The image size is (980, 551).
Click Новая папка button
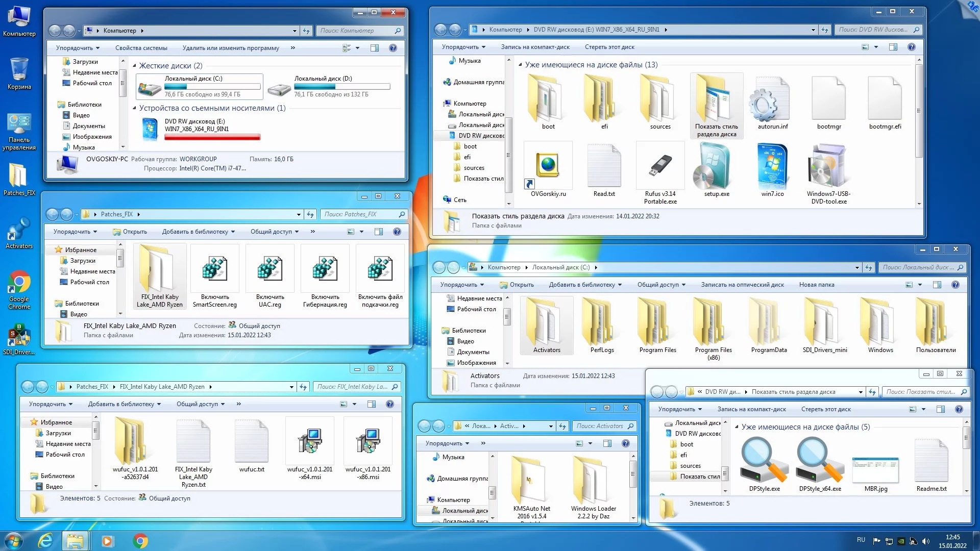[x=816, y=285]
